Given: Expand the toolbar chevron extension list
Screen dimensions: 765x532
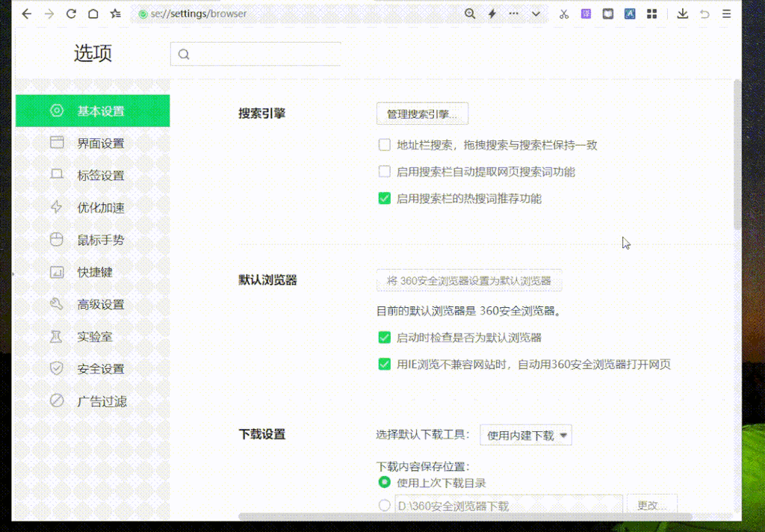Looking at the screenshot, I should tap(535, 13).
